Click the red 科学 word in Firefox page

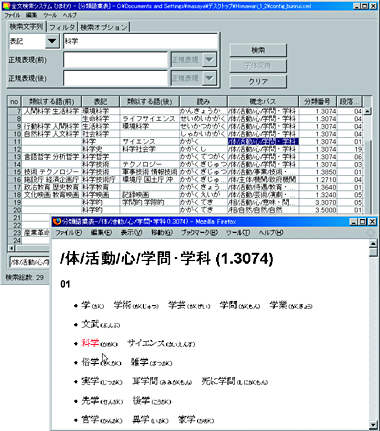(90, 343)
